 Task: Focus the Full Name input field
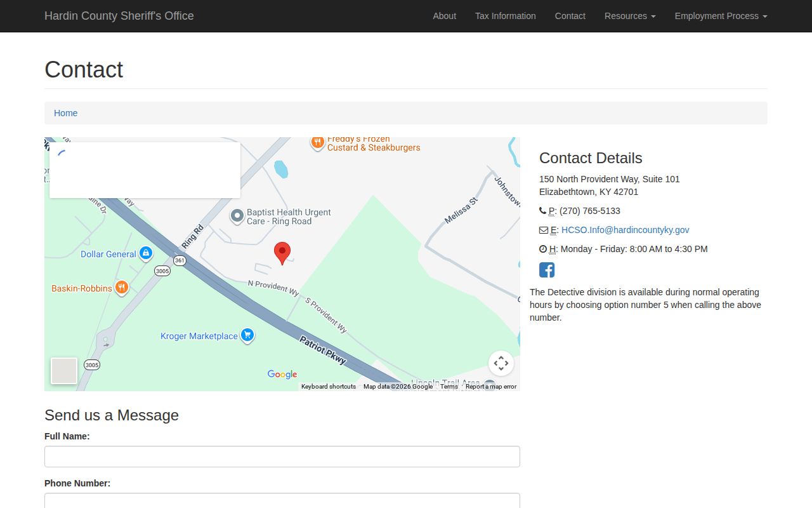pyautogui.click(x=282, y=457)
